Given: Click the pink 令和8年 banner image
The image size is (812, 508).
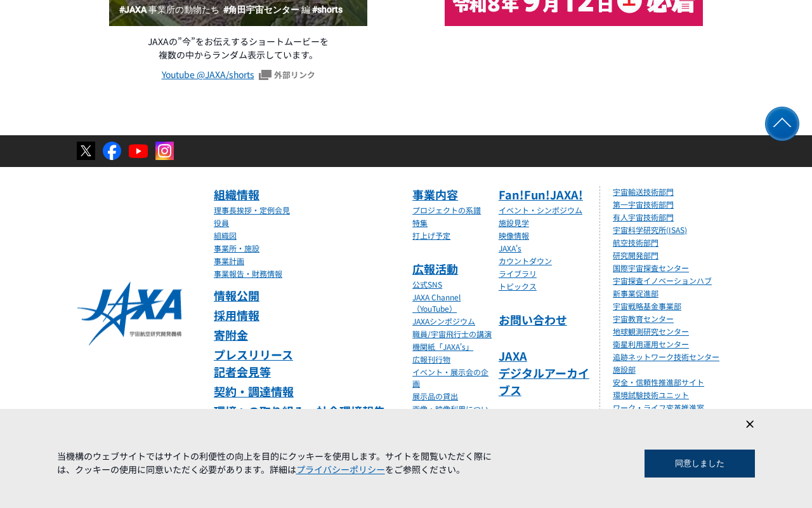Looking at the screenshot, I should 573,13.
